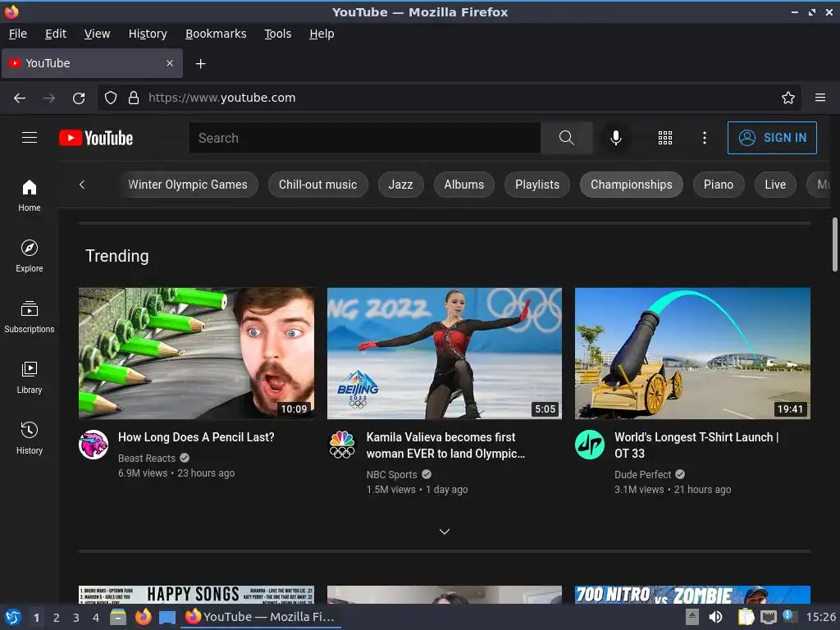Select the Playlists chip
Screen dimensions: 840x630
click(537, 185)
